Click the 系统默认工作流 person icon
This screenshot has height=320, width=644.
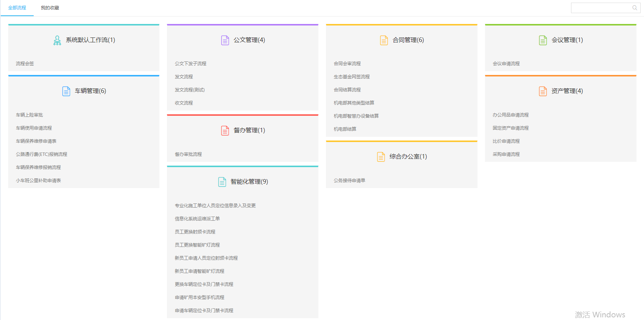point(57,40)
